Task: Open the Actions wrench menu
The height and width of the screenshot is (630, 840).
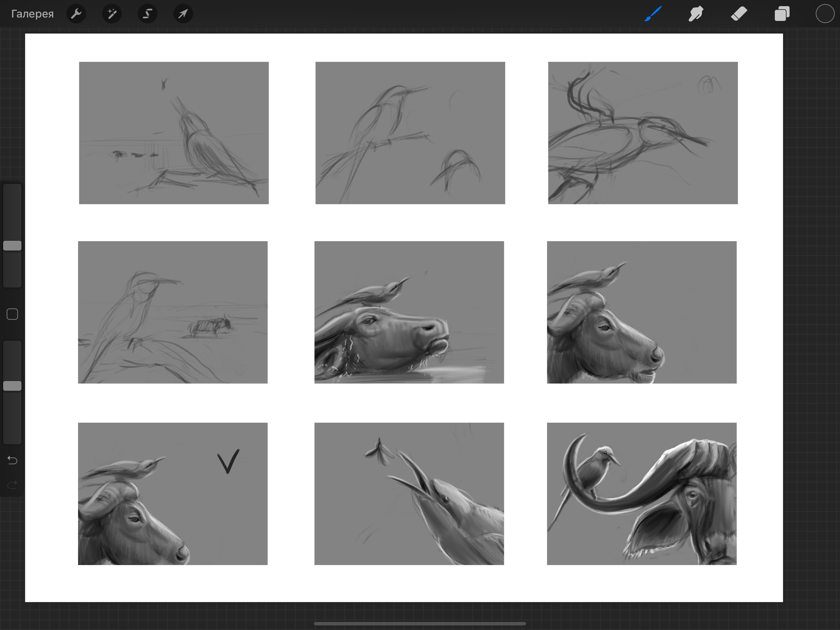Action: 76,14
